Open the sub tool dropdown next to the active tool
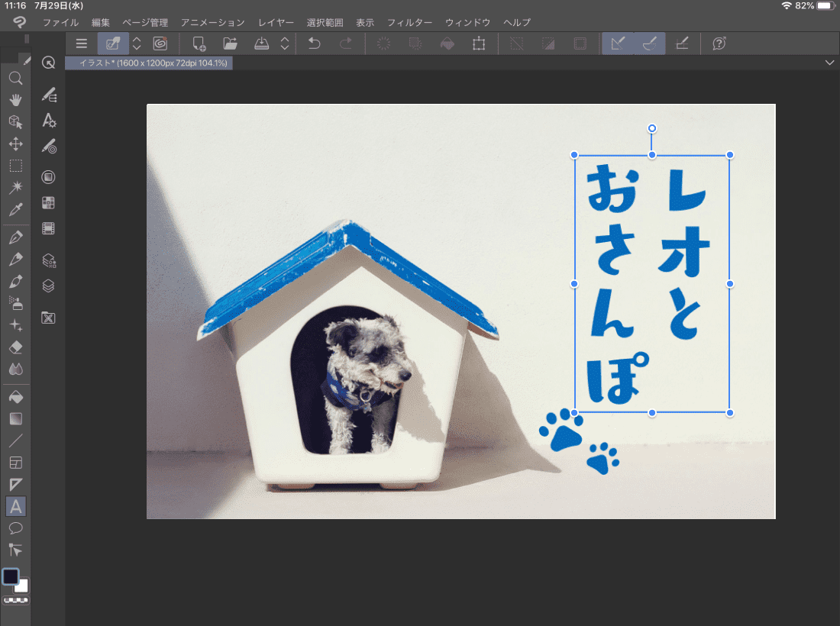The image size is (840, 626). tap(136, 44)
